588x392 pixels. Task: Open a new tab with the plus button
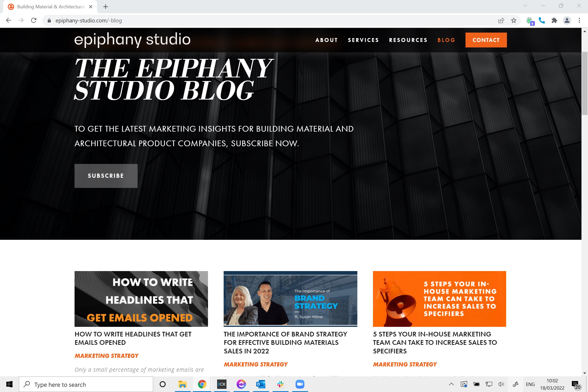click(x=106, y=7)
